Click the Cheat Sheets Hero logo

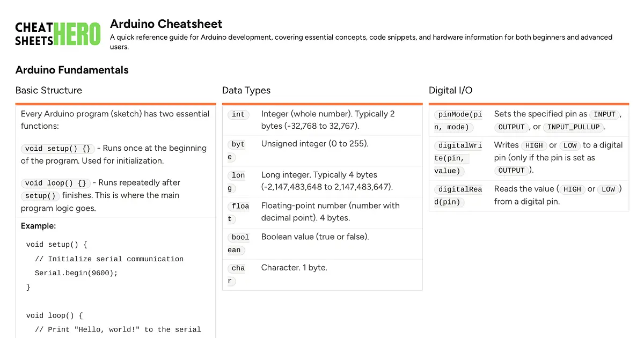click(x=57, y=34)
